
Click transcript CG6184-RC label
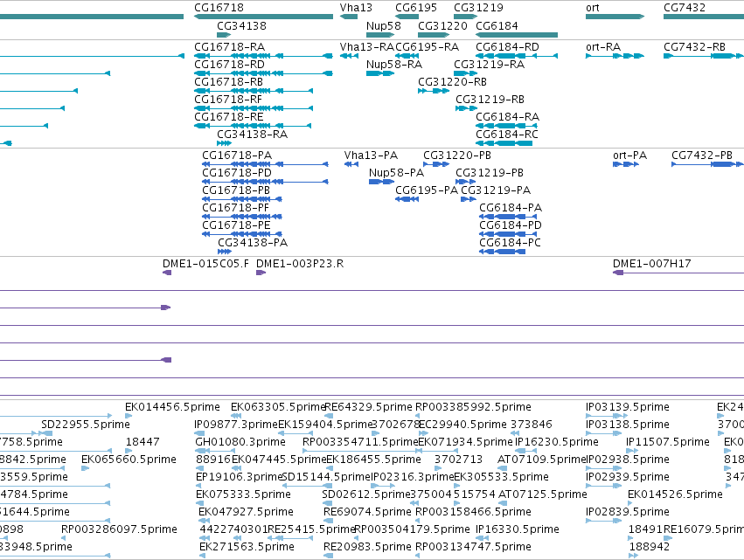pyautogui.click(x=507, y=135)
